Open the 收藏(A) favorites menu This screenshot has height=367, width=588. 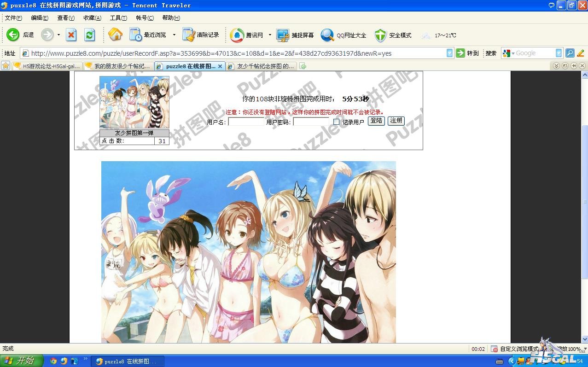[x=92, y=18]
